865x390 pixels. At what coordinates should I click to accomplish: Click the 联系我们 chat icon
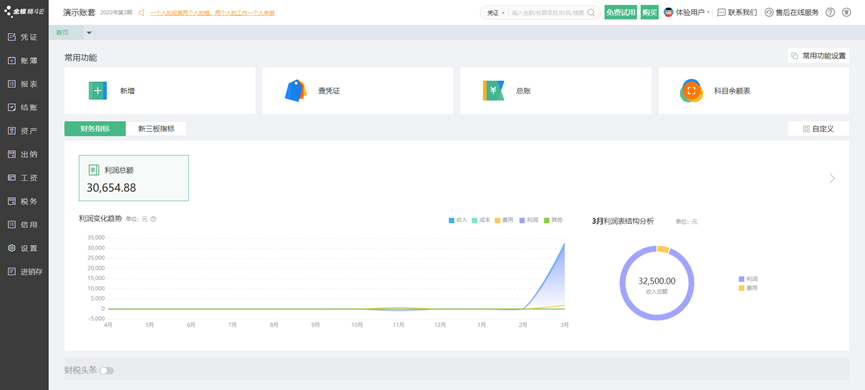pos(721,12)
